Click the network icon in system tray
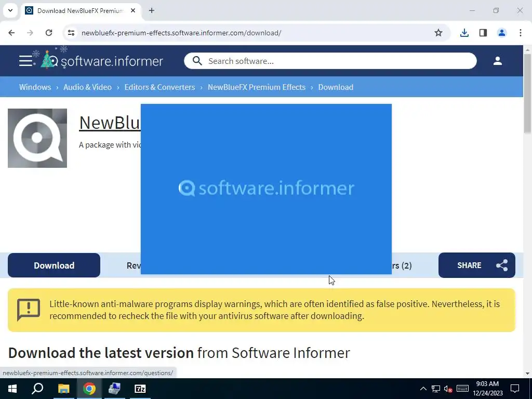The image size is (532, 399). click(436, 389)
